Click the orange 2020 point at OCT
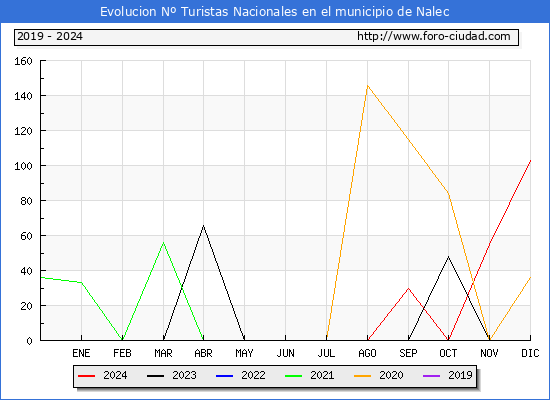 [448, 193]
